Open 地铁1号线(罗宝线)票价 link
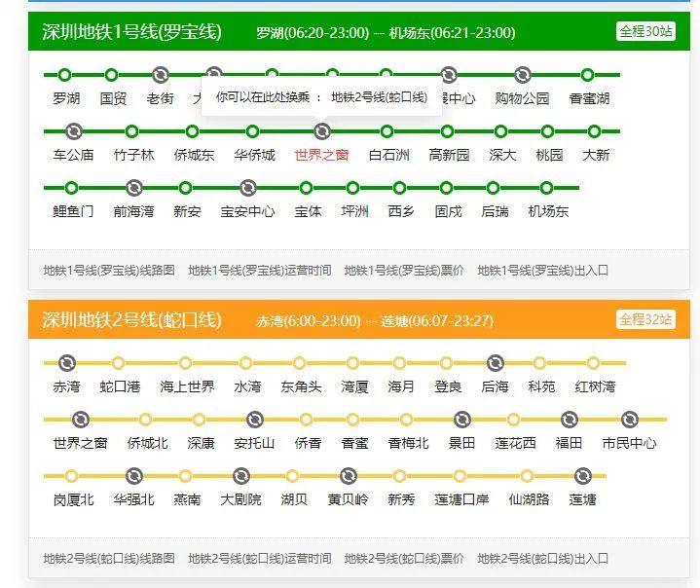This screenshot has height=588, width=700. (x=404, y=270)
